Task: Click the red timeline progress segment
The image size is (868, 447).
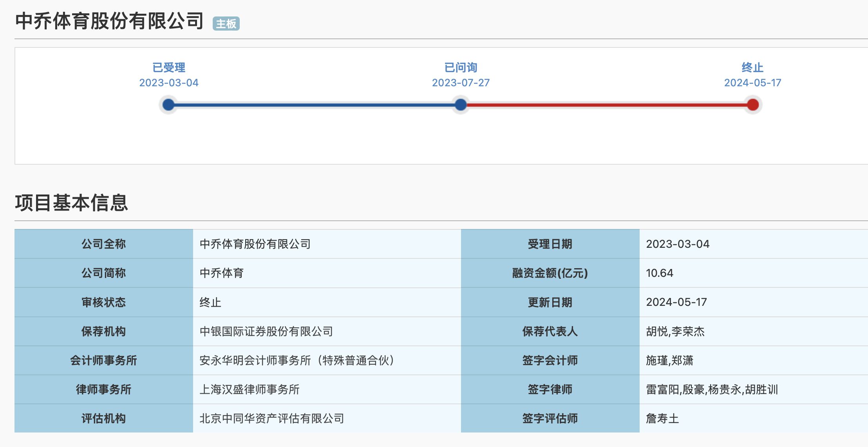Action: coord(607,105)
